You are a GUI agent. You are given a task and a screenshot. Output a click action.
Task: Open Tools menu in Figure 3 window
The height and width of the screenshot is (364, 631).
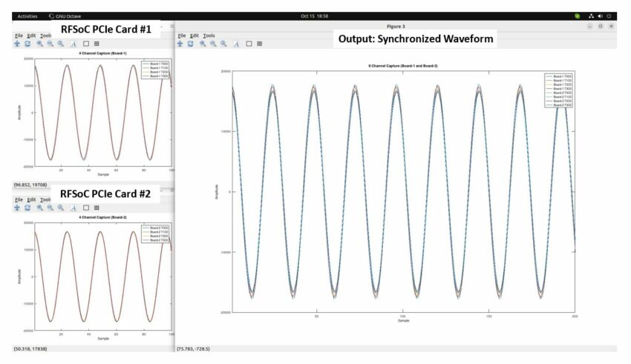click(209, 35)
